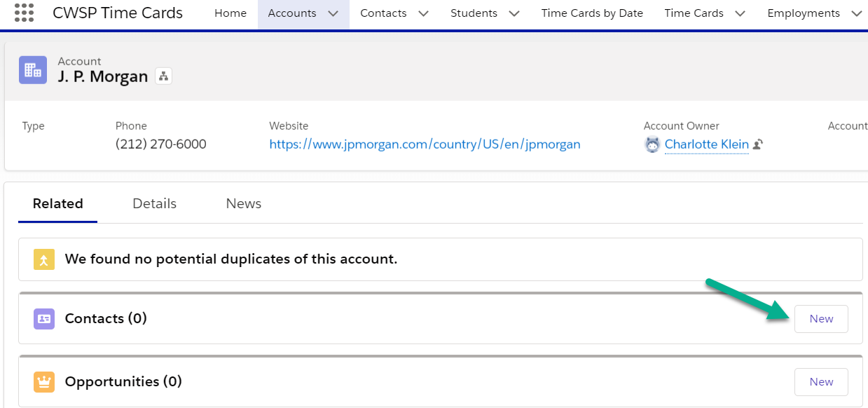Open the App Launcher grid icon
The width and height of the screenshot is (868, 408).
24,13
